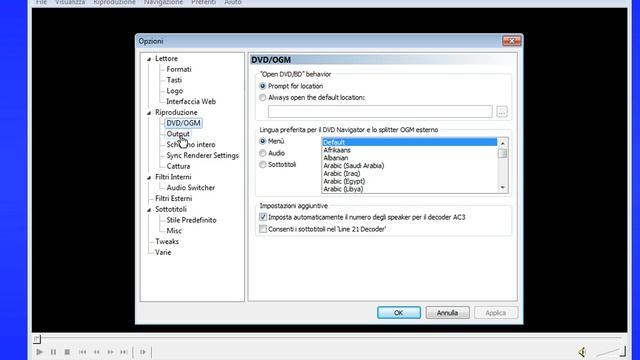Collapse the Lettore tree node arrow
The image size is (640, 360).
click(149, 59)
